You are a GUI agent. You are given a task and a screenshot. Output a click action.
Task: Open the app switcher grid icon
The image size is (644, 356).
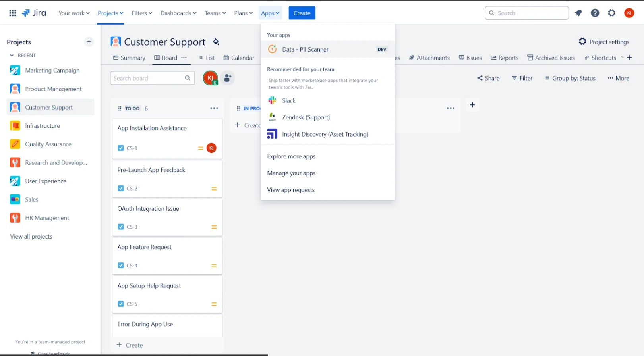coord(13,13)
